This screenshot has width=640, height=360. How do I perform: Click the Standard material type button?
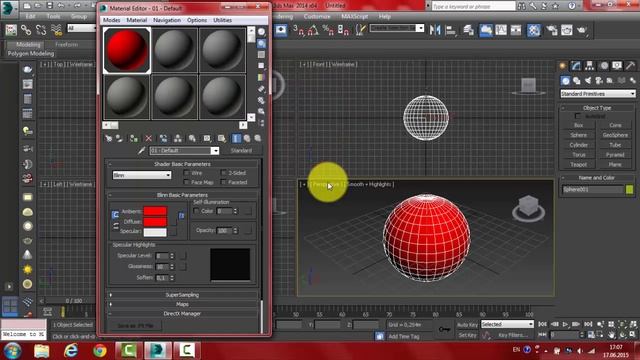[x=241, y=151]
